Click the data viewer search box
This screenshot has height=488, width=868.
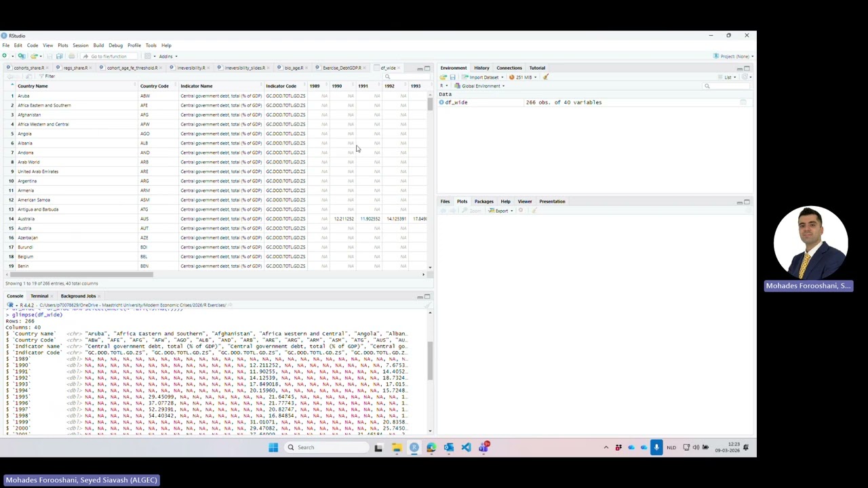406,77
